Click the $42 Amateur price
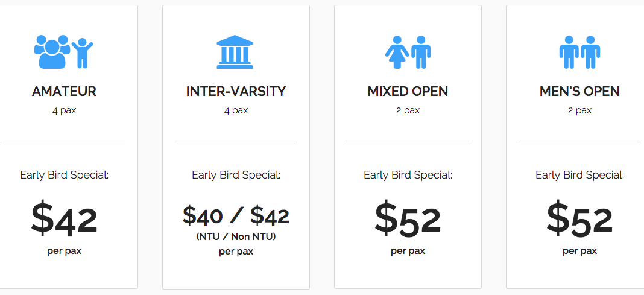 (x=64, y=220)
